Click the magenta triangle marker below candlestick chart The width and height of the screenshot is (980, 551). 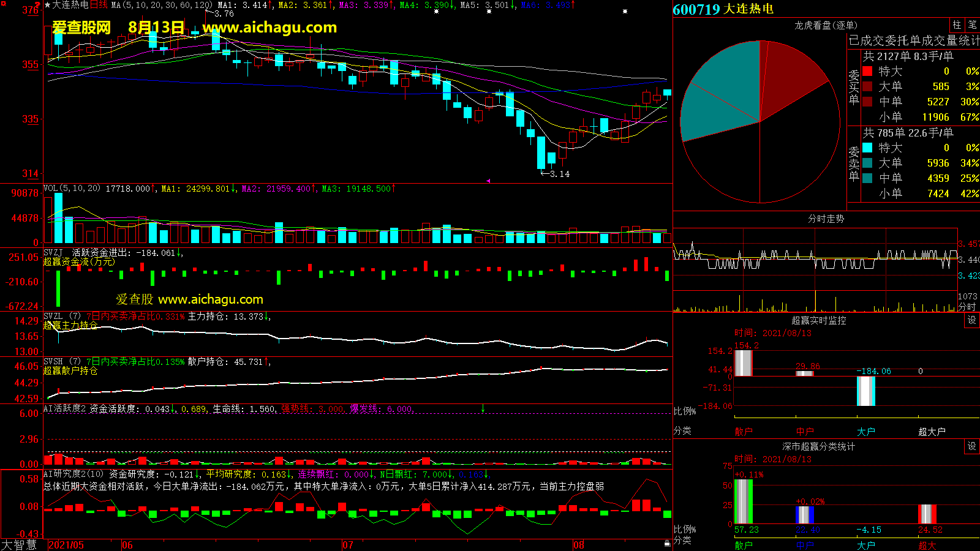tap(488, 181)
